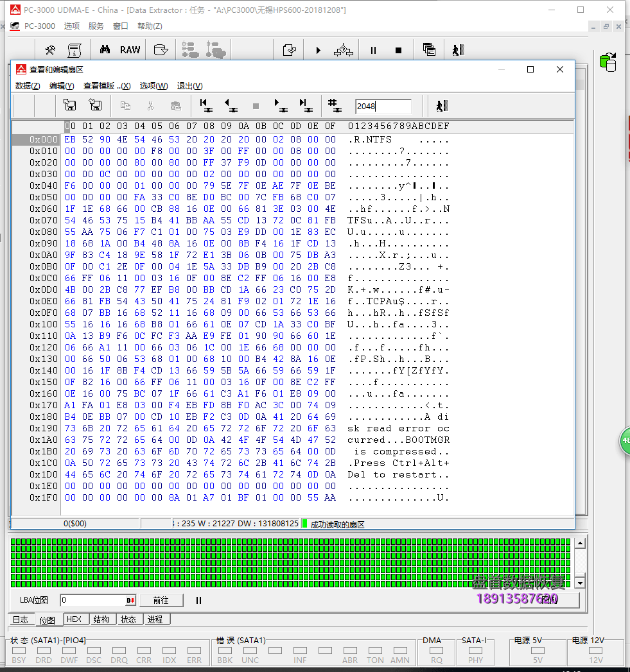630x672 pixels.
Task: Click the 0($00) offset status field
Action: tap(75, 524)
